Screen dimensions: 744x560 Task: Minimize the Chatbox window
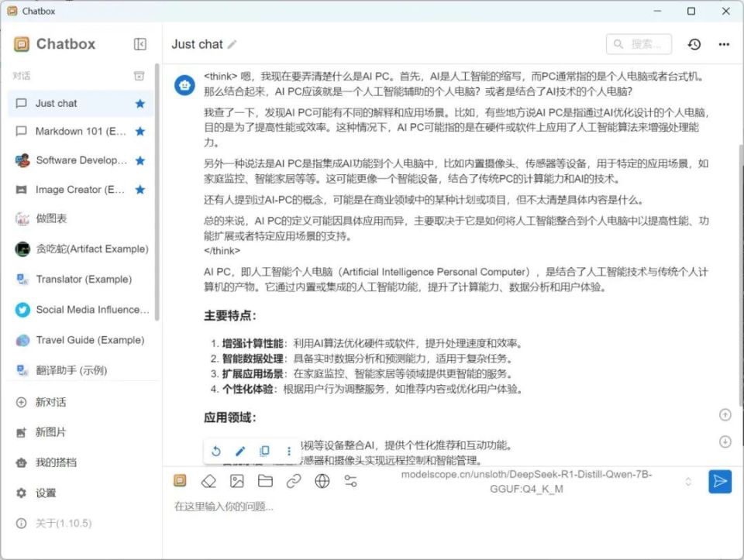[657, 11]
